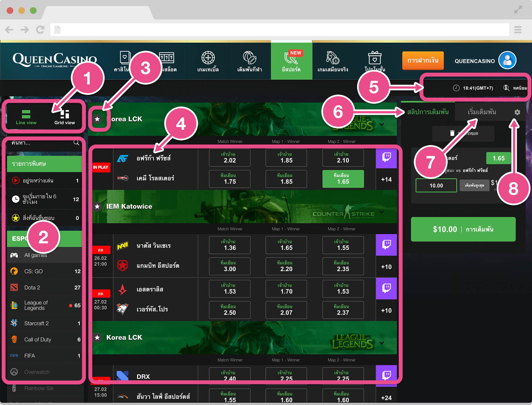Click the 10.00 stake input field

point(436,186)
